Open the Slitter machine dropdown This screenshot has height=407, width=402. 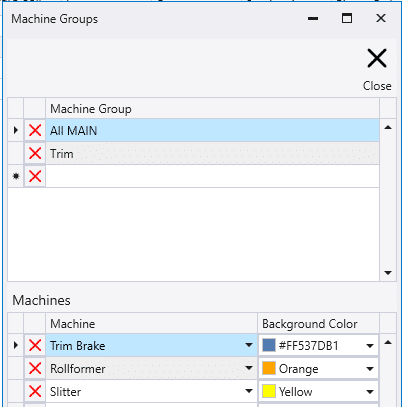tap(249, 391)
